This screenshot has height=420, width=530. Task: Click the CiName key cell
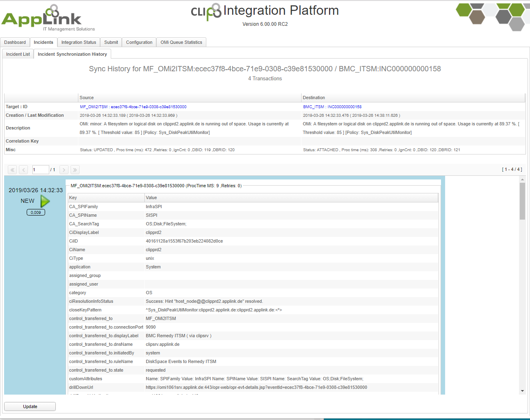[106, 250]
